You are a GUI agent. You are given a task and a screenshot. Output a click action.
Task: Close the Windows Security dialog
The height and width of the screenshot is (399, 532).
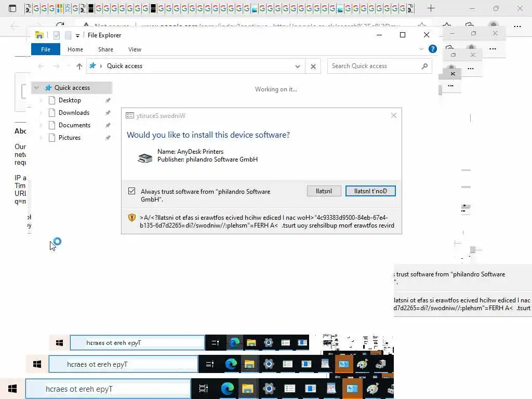394,115
